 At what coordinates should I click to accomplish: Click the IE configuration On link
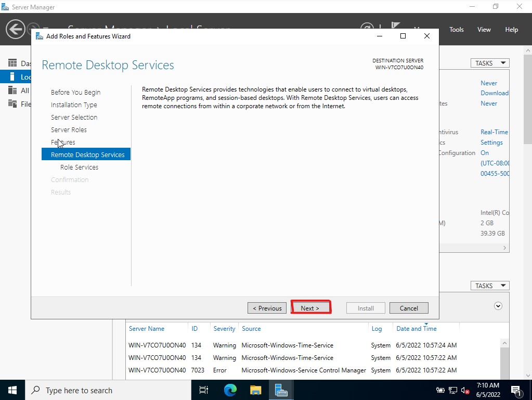tap(485, 153)
